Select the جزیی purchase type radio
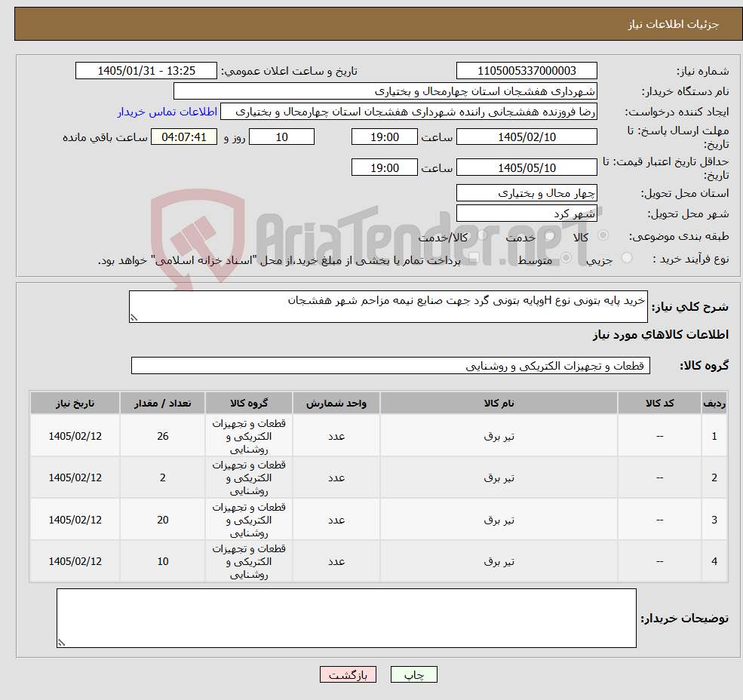The width and height of the screenshot is (743, 700). pos(626,258)
